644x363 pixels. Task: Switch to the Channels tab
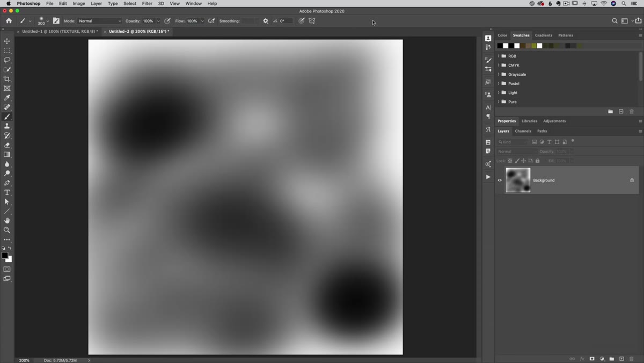523,131
